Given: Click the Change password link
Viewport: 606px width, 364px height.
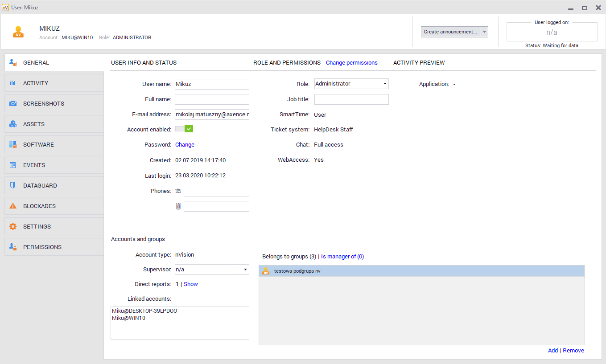Looking at the screenshot, I should click(x=185, y=145).
